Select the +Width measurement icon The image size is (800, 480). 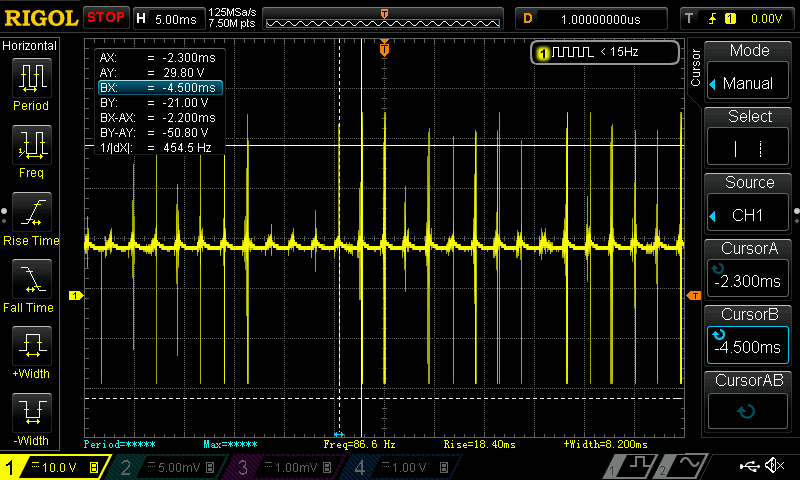(x=31, y=345)
